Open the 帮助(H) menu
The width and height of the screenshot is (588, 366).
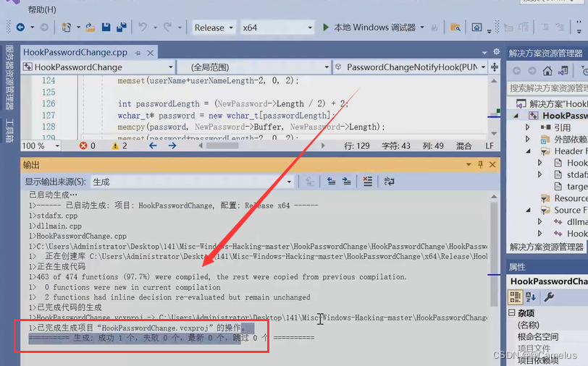pos(42,9)
